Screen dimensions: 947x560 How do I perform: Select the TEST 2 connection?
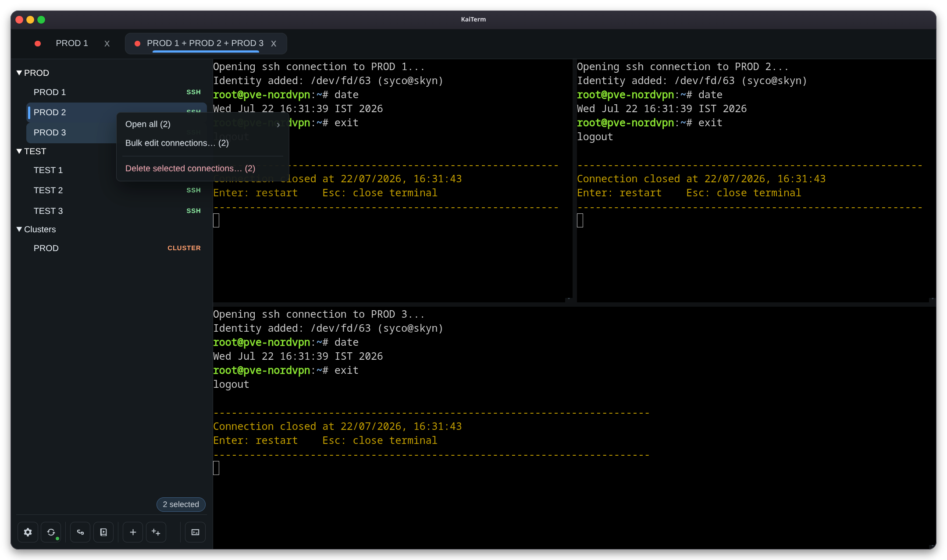117,190
